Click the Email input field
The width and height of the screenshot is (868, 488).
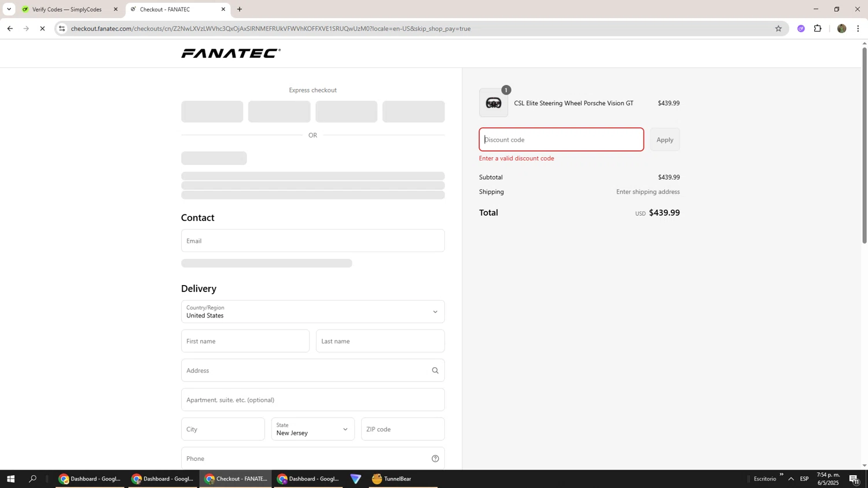click(x=312, y=241)
